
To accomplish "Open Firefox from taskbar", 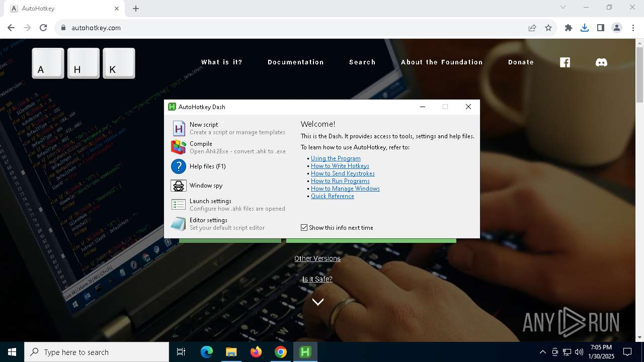I will 256,352.
